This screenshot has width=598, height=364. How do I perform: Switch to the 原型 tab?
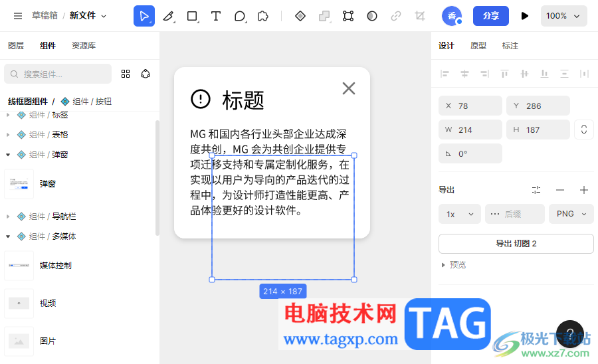click(x=478, y=46)
